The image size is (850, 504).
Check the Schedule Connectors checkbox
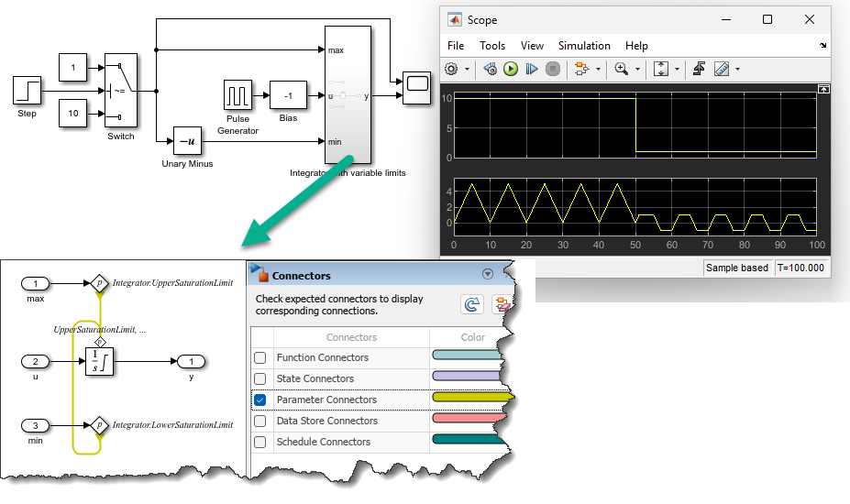click(260, 443)
